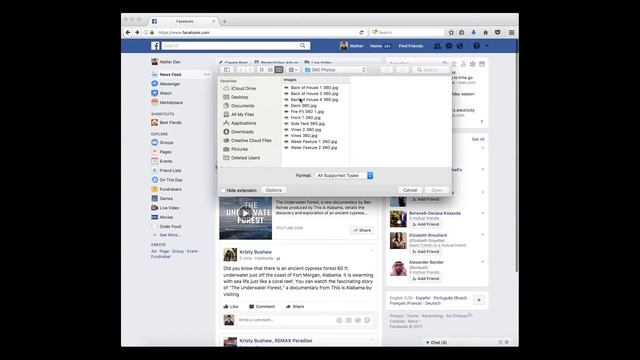The height and width of the screenshot is (360, 640).
Task: Open the News Feed options ellipsis
Action: coord(207,74)
